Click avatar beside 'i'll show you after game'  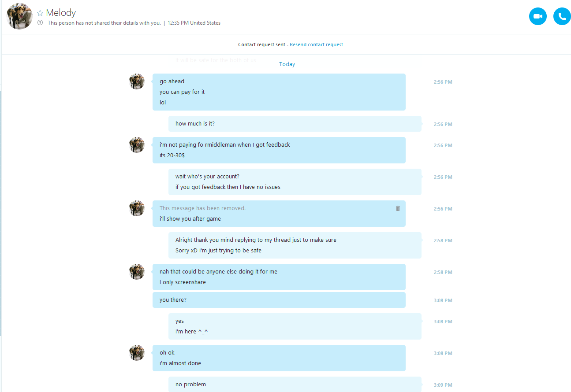pos(137,208)
